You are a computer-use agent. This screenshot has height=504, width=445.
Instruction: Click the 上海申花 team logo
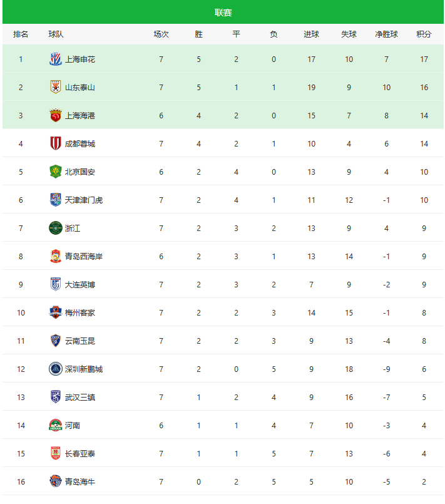56,59
